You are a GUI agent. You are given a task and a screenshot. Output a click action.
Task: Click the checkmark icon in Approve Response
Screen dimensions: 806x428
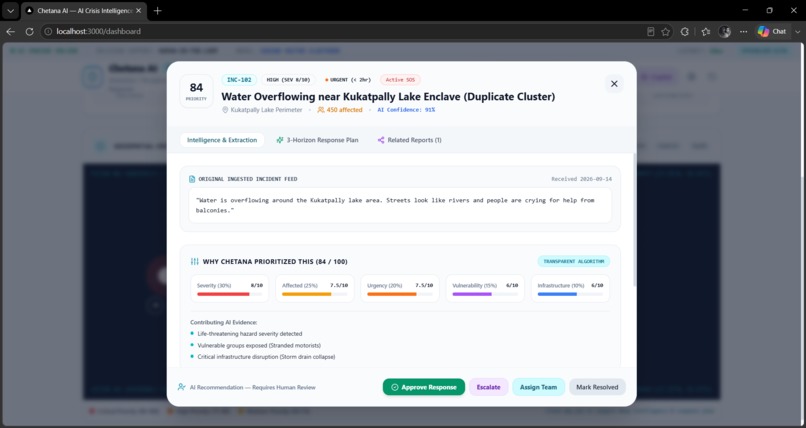(x=395, y=387)
